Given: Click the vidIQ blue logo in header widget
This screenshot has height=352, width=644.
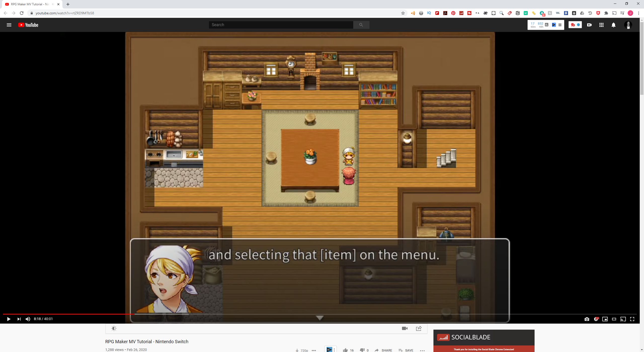Looking at the screenshot, I should pos(554,25).
